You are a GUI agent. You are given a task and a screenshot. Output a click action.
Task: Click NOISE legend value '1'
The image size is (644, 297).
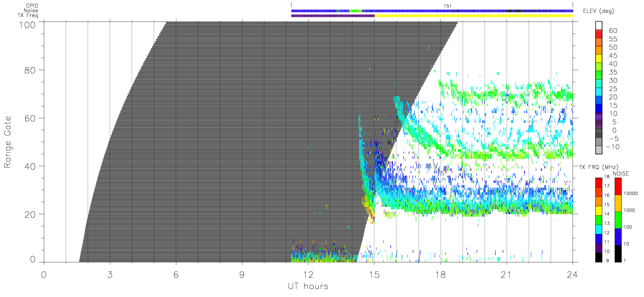pos(625,260)
